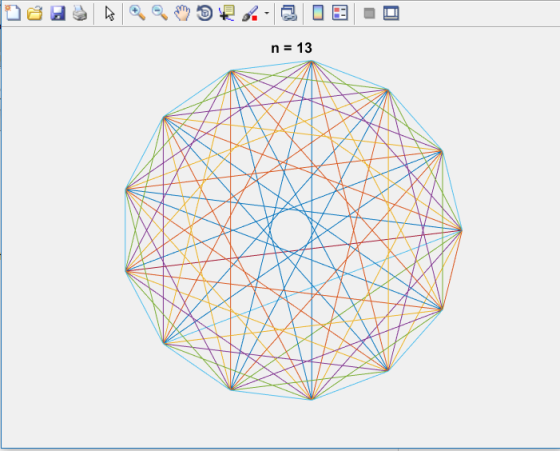Click the Link Plot icon
This screenshot has width=560, height=451.
click(x=289, y=13)
